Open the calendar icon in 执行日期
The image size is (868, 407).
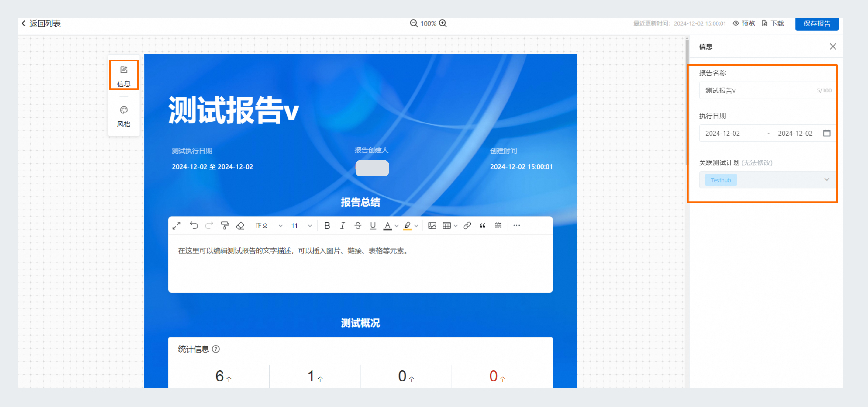(x=827, y=133)
